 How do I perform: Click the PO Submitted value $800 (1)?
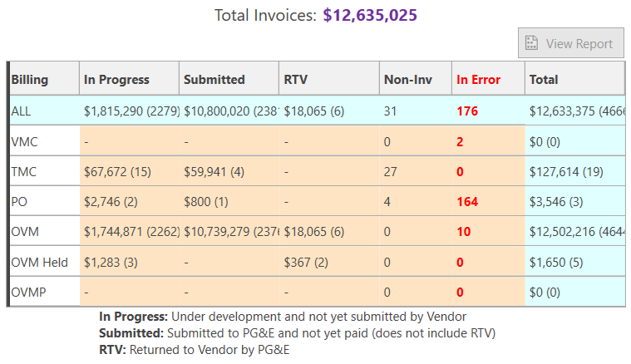(206, 202)
